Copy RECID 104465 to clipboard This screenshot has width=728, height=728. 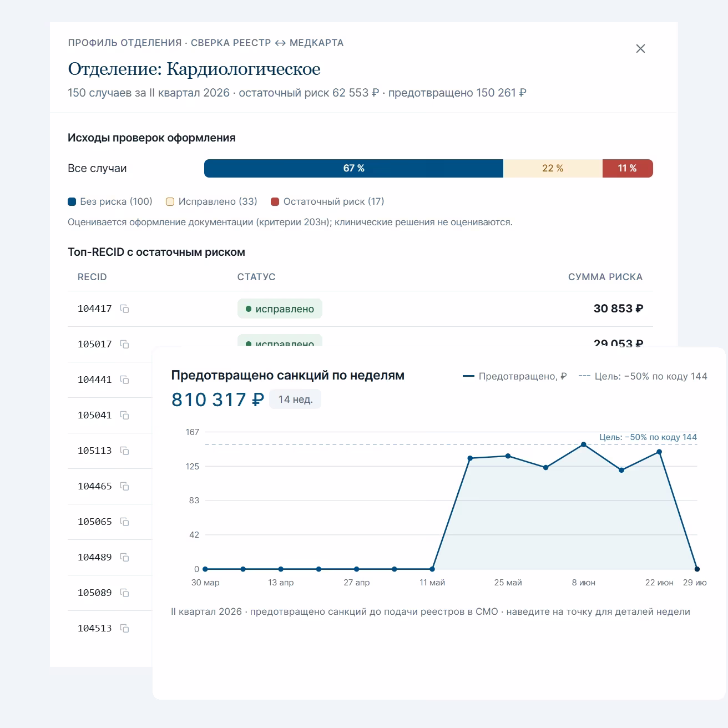tap(125, 487)
